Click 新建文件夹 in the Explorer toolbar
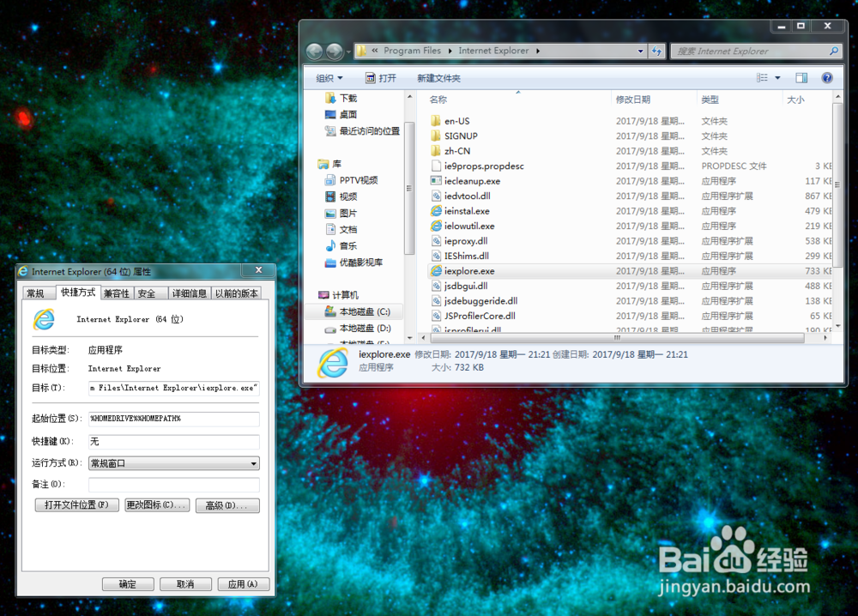Screen dimensions: 858x616 pos(438,78)
